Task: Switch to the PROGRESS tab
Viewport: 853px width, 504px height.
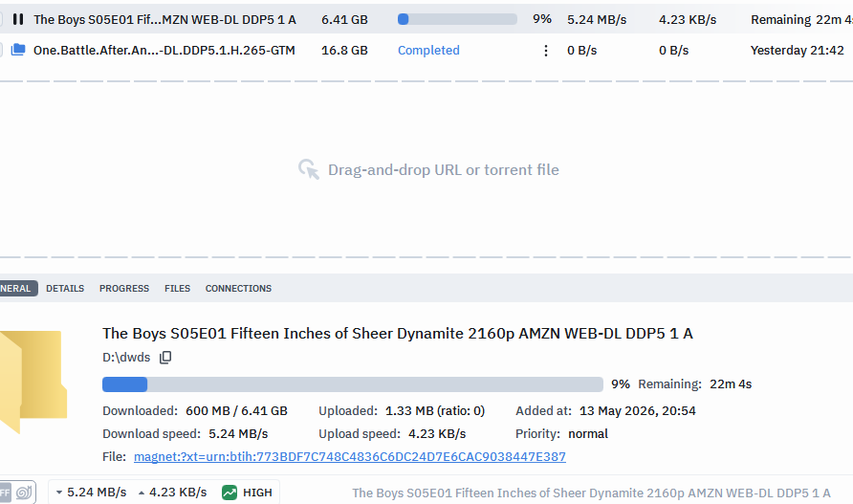Action: (124, 289)
